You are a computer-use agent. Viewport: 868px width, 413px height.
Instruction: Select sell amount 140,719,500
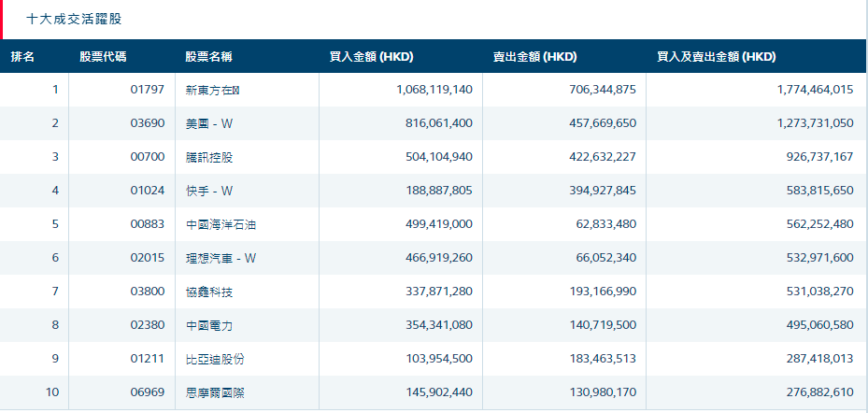(x=603, y=325)
